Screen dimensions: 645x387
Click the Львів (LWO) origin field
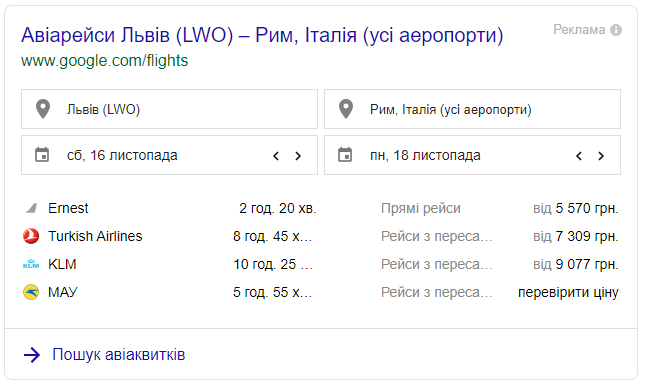tap(169, 109)
